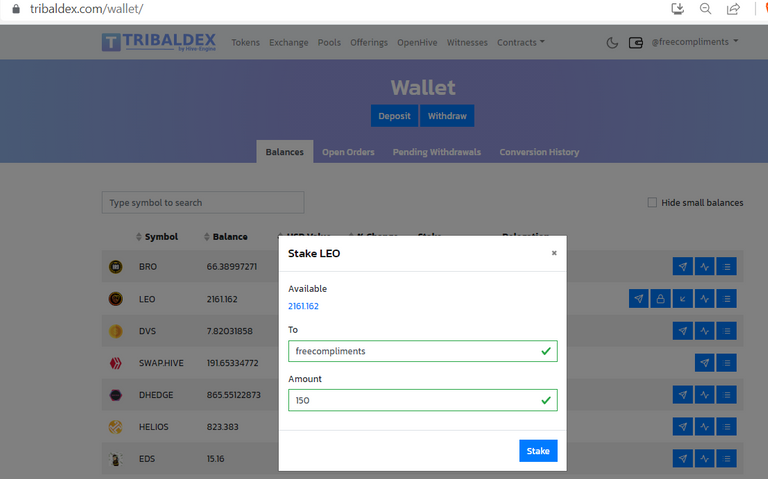Click the EDS row send icon

[682, 459]
